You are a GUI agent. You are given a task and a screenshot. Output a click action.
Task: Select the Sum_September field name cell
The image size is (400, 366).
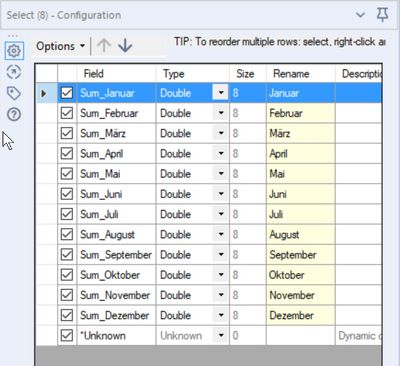tap(116, 255)
